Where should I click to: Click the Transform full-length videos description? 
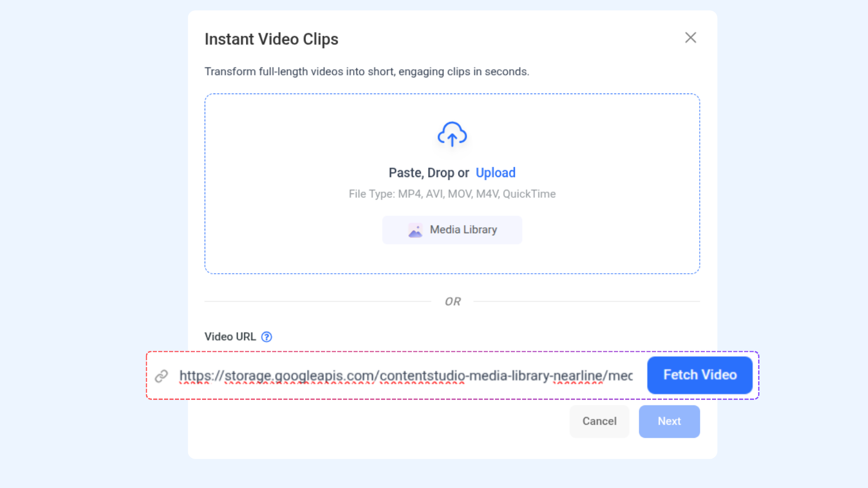[367, 72]
